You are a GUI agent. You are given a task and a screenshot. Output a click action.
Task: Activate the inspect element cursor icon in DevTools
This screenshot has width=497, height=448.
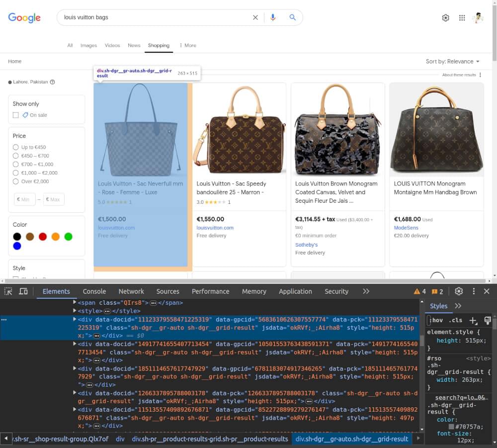pos(8,291)
